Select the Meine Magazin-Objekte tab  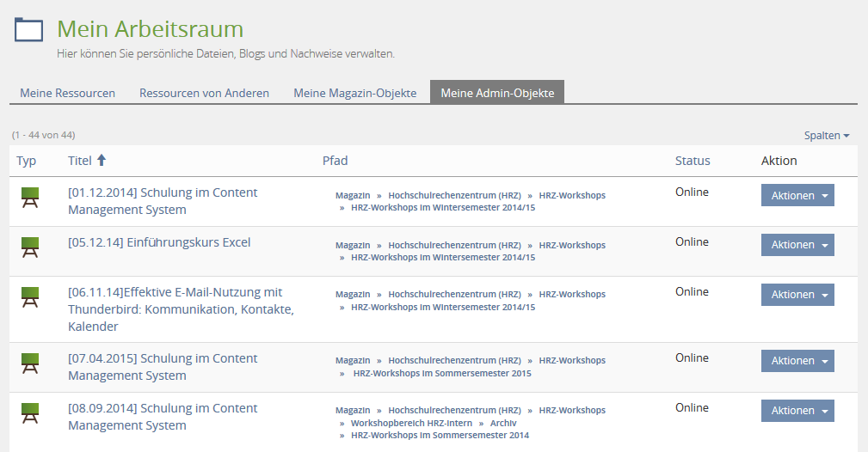pos(354,93)
